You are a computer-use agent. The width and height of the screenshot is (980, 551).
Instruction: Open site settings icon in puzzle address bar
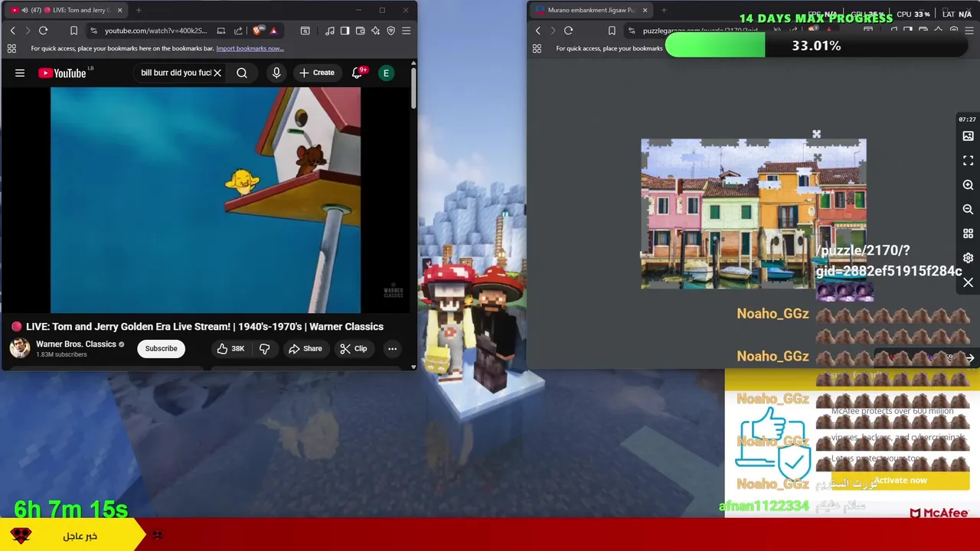pos(632,31)
